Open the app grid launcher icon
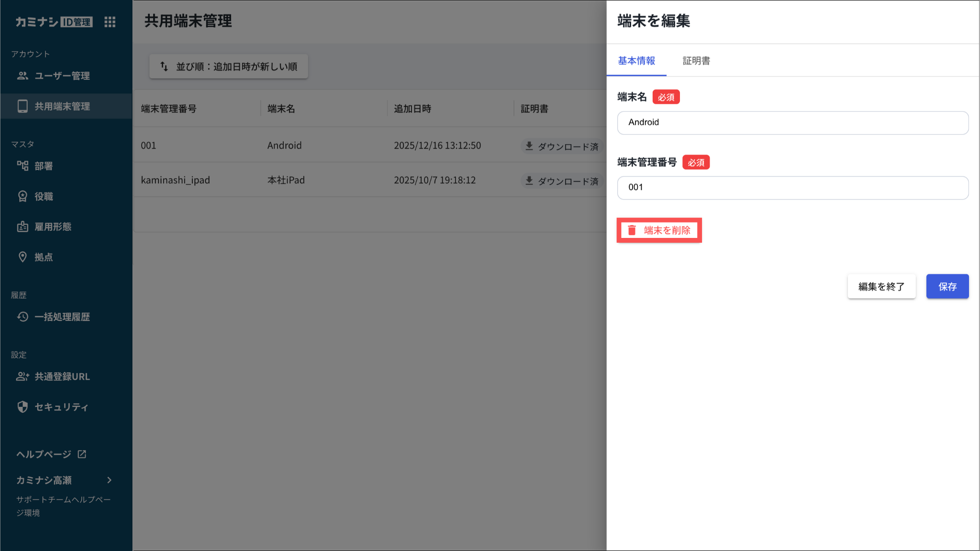The height and width of the screenshot is (551, 980). click(110, 22)
